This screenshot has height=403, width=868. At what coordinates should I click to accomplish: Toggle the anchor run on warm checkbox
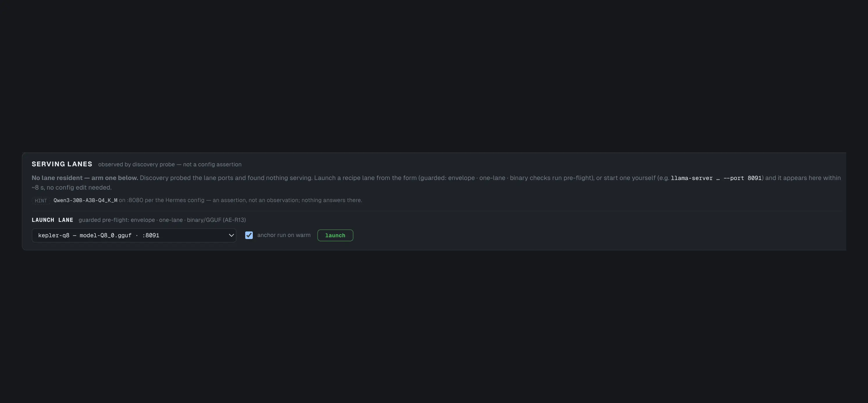pyautogui.click(x=249, y=235)
